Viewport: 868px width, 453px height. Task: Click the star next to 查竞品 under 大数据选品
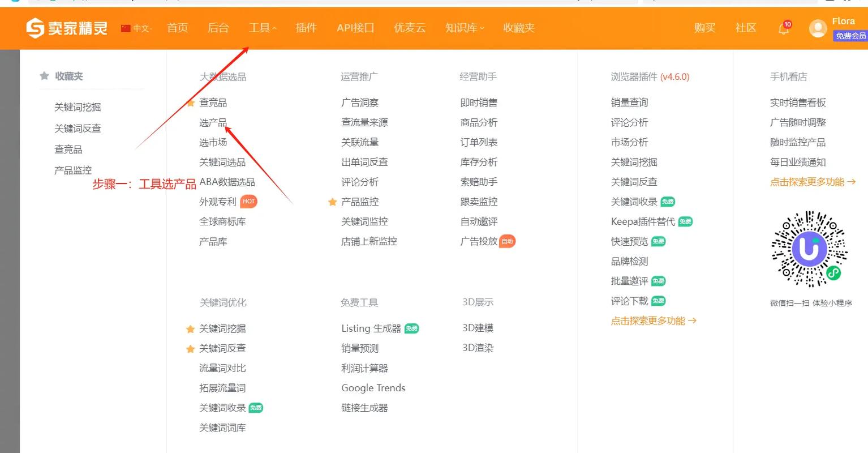click(x=191, y=102)
